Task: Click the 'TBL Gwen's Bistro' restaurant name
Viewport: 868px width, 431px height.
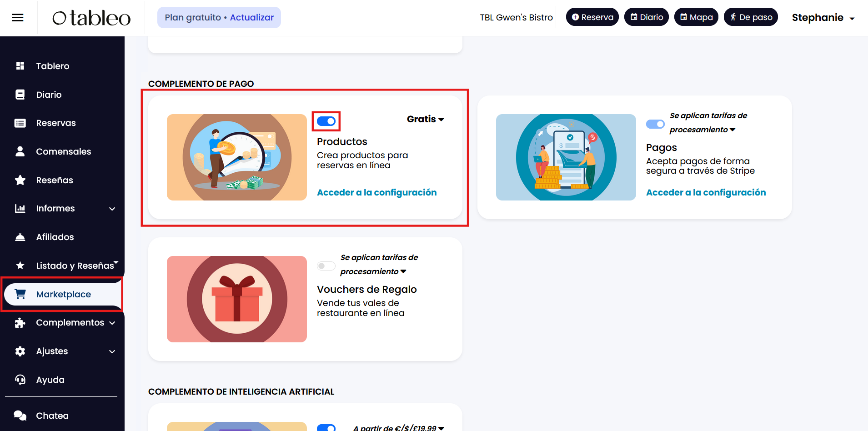Action: point(517,17)
